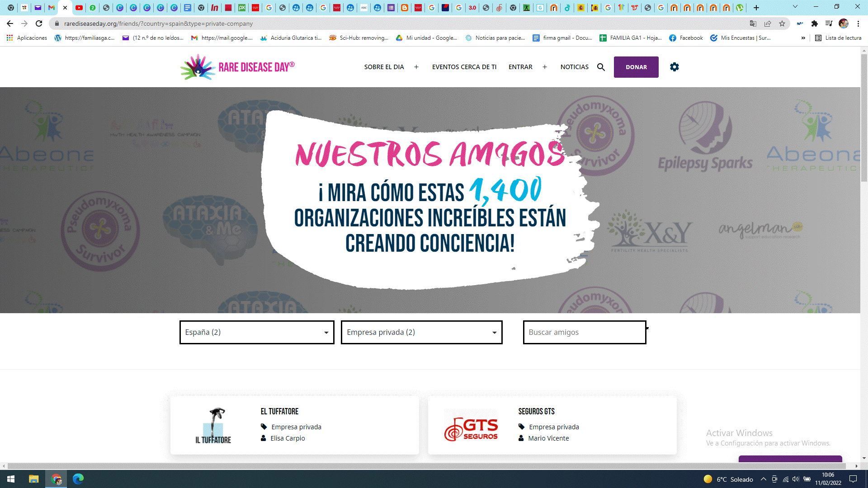Viewport: 868px width, 488px height.
Task: Open the Mis Encuestas bookmark
Action: tap(741, 38)
